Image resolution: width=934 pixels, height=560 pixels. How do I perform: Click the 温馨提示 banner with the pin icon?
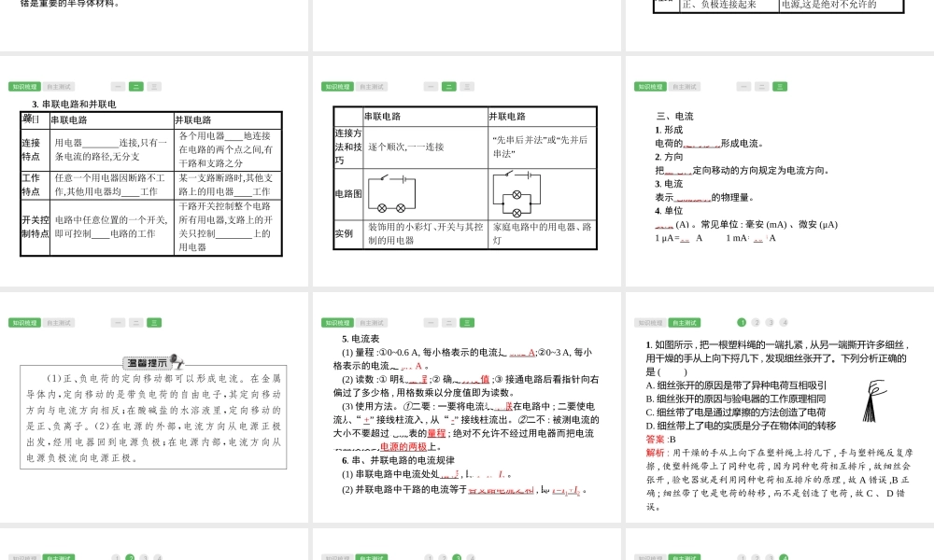tap(153, 363)
